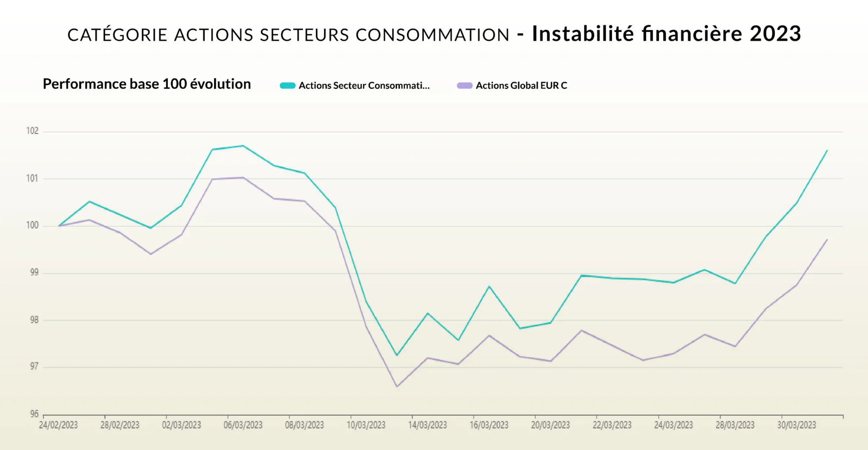Select the 06/03/2023 date label
The height and width of the screenshot is (450, 868).
243,425
